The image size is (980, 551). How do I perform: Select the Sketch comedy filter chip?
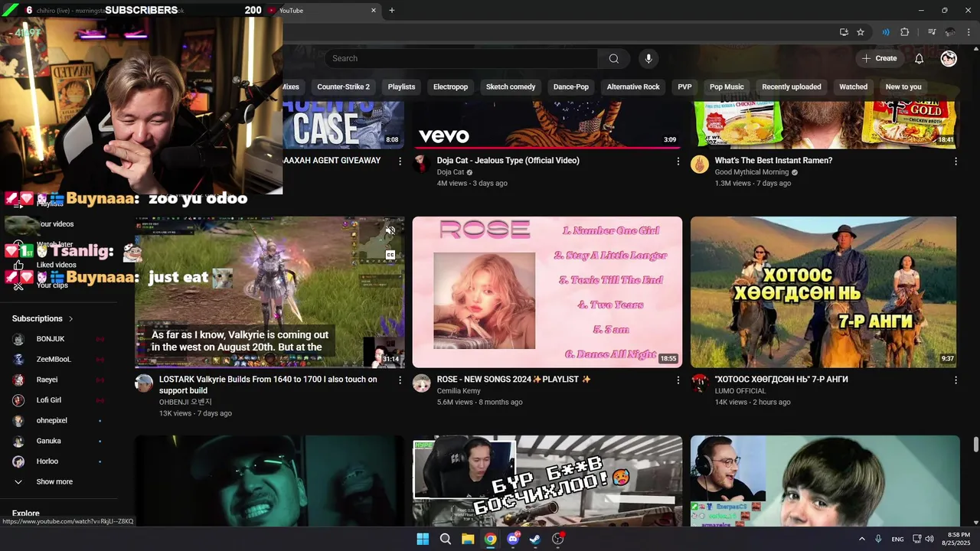511,86
